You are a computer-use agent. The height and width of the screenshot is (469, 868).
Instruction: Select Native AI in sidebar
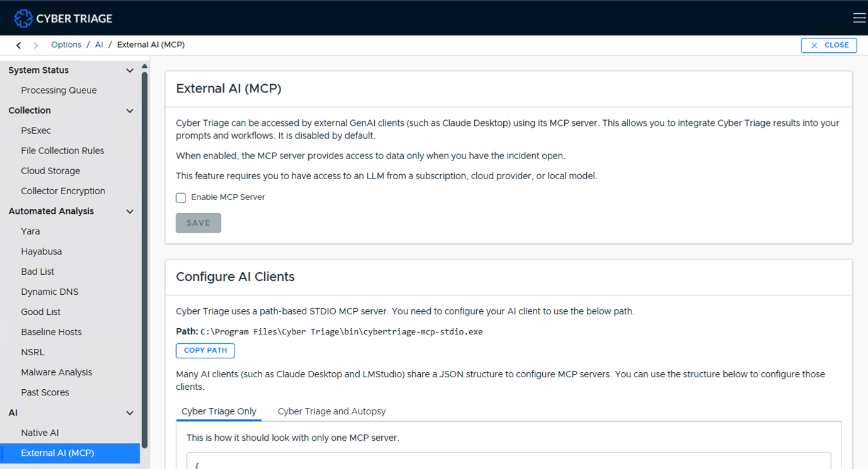click(x=40, y=433)
